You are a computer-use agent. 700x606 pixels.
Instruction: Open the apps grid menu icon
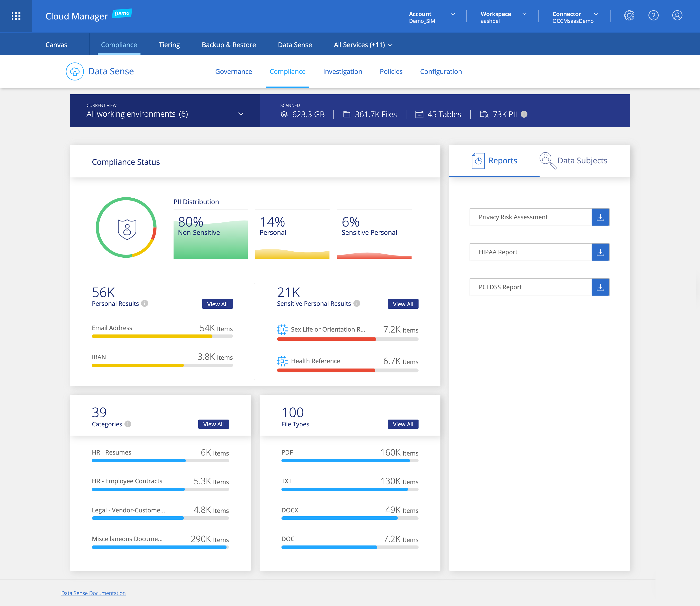(16, 16)
